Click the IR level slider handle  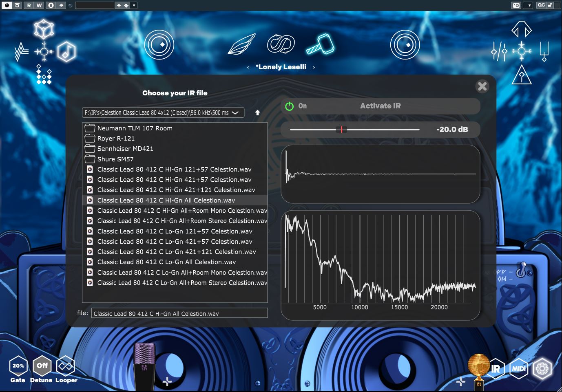tap(341, 130)
